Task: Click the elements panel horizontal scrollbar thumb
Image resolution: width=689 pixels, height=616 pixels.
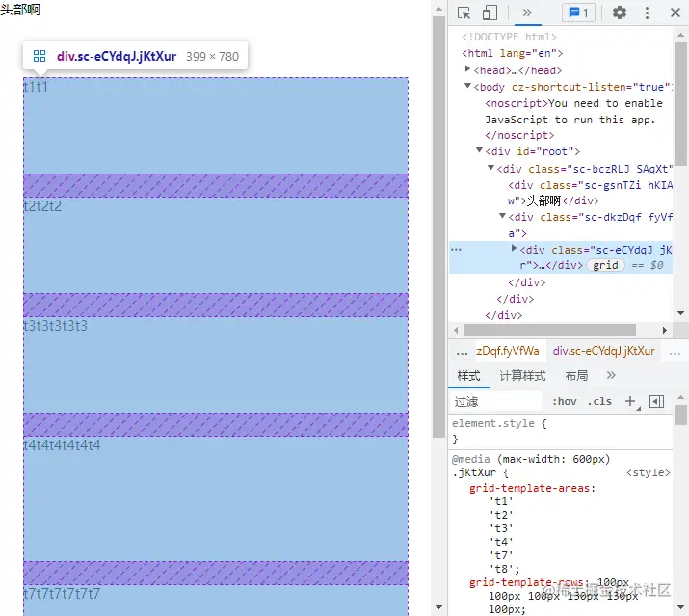Action: pyautogui.click(x=549, y=330)
